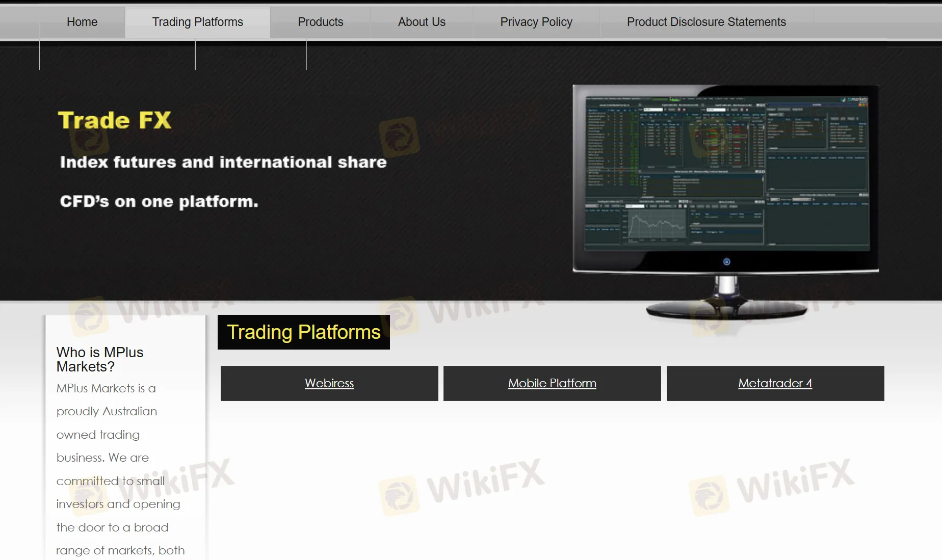This screenshot has height=560, width=942.
Task: Go to the Products page
Action: [320, 22]
